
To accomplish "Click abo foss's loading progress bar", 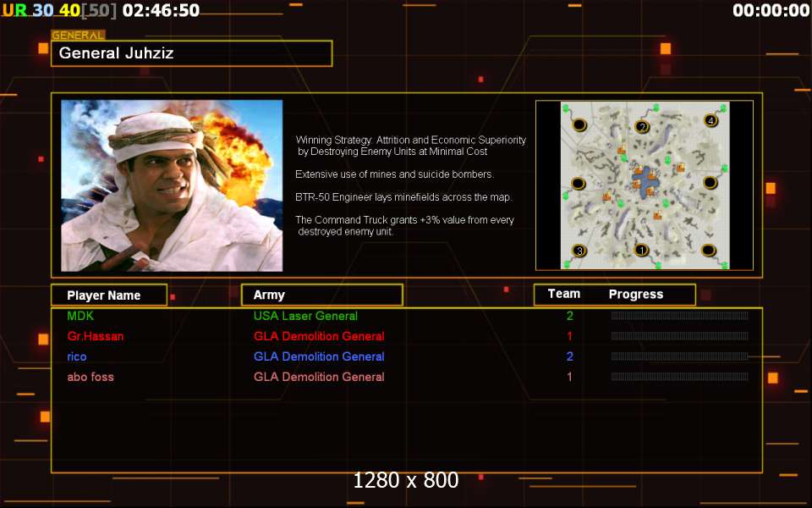I will tap(679, 377).
